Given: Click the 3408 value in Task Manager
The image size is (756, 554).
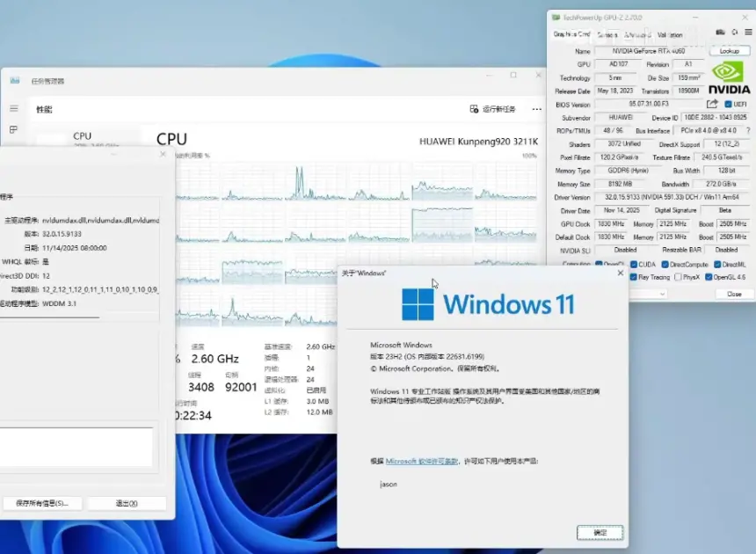Looking at the screenshot, I should tap(201, 387).
